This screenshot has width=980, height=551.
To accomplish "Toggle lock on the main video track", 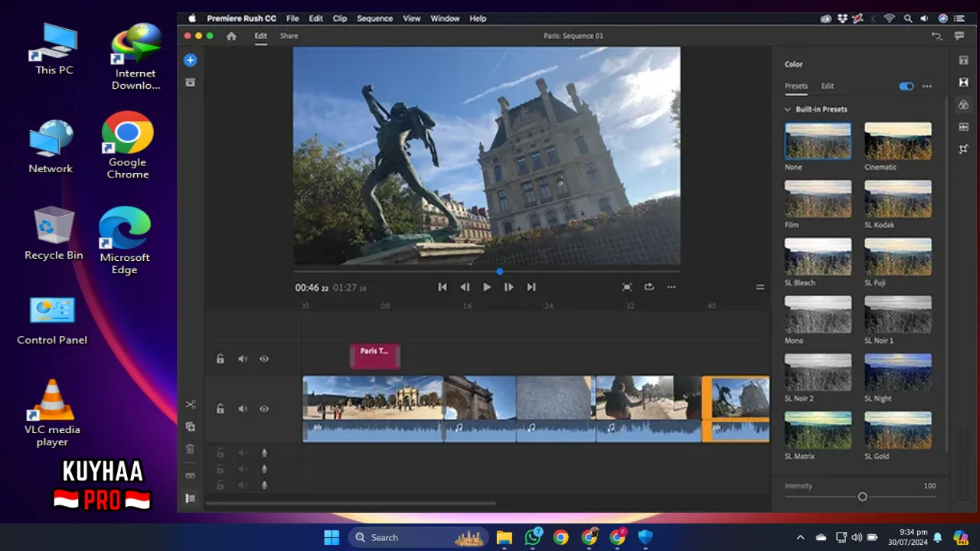I will tap(220, 409).
